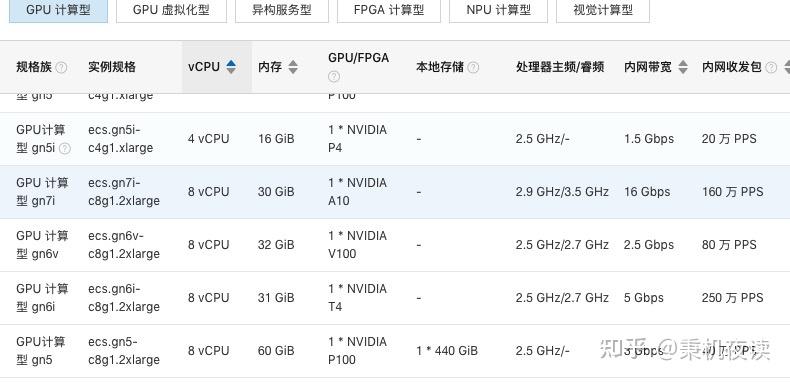
Task: Switch to 异构服务型 tab
Action: 282,10
